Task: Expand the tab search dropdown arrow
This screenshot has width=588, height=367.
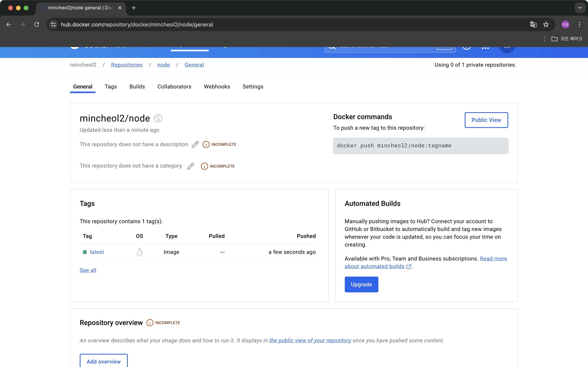Action: [x=580, y=8]
